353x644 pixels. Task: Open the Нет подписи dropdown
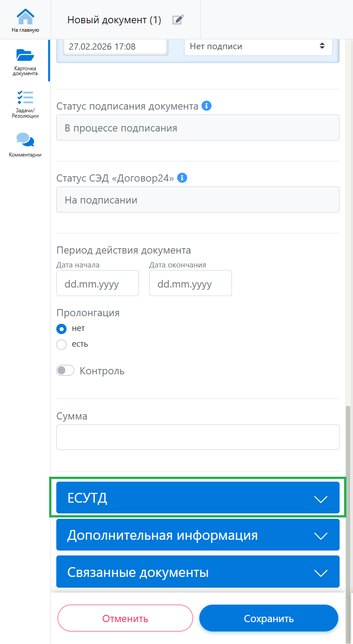(258, 46)
